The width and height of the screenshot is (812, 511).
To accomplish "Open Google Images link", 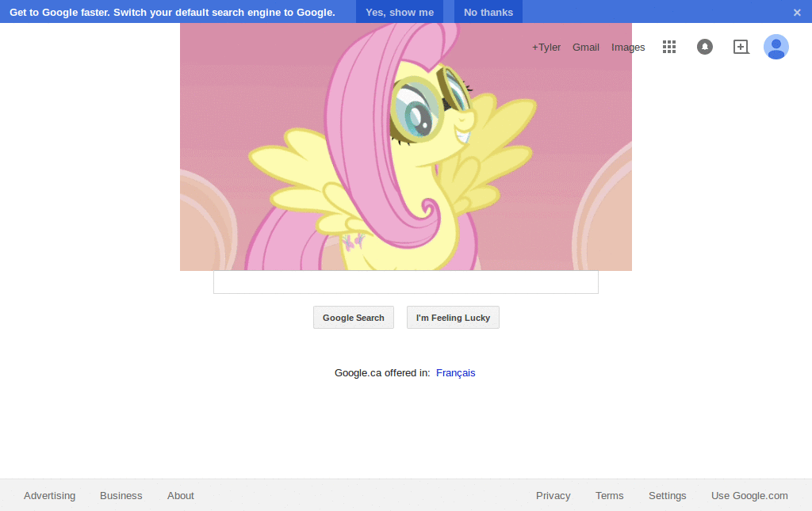I will pos(628,48).
